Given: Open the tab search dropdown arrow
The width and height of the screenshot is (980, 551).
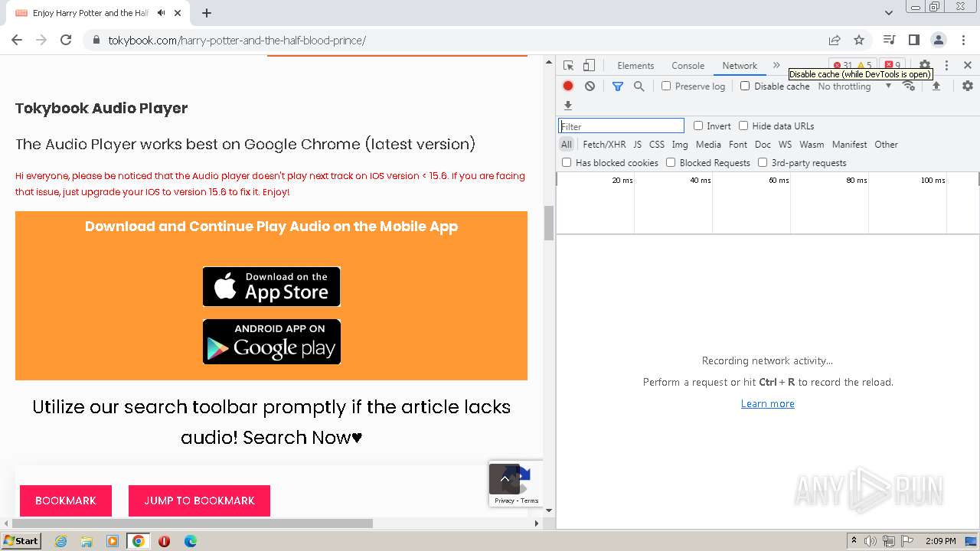Looking at the screenshot, I should pyautogui.click(x=888, y=13).
